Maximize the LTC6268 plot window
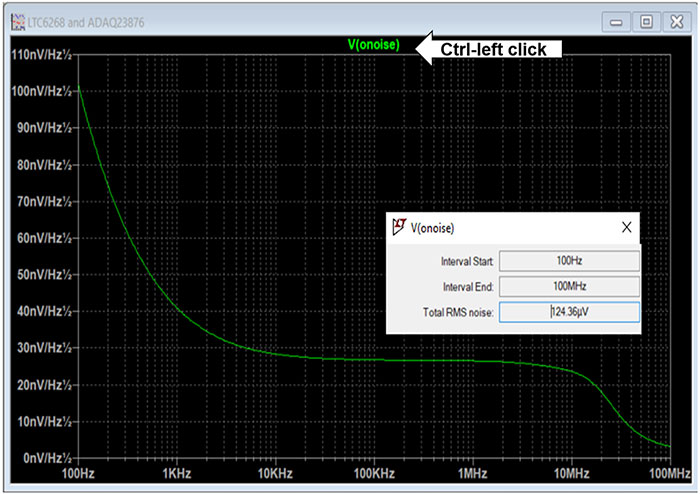The width and height of the screenshot is (700, 494). coord(646,21)
